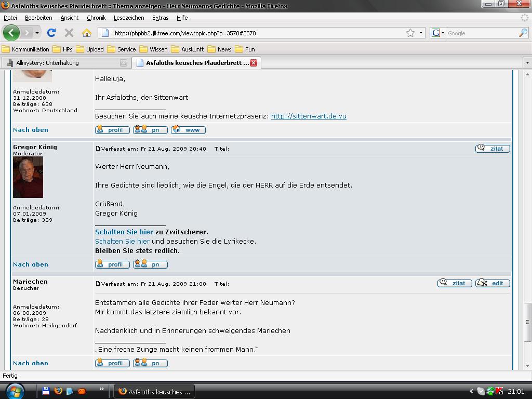Screen dimensions: 532x399
Task: Open the sittenwart.de.vu link
Action: coord(309,116)
